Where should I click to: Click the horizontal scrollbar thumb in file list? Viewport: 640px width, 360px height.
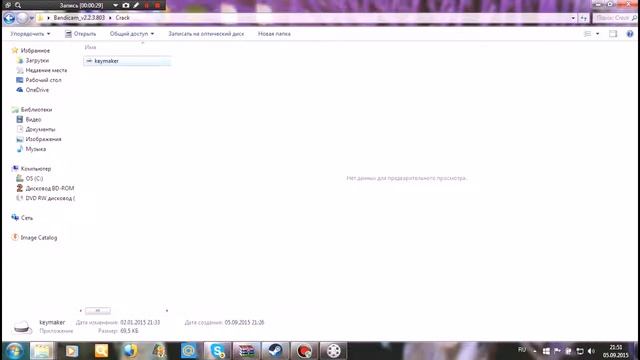[98, 311]
